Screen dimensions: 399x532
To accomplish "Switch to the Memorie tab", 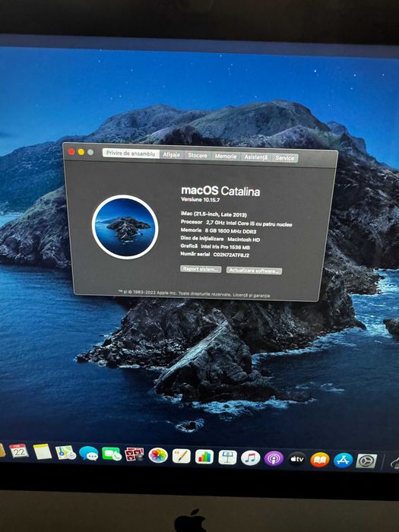I will pyautogui.click(x=226, y=157).
